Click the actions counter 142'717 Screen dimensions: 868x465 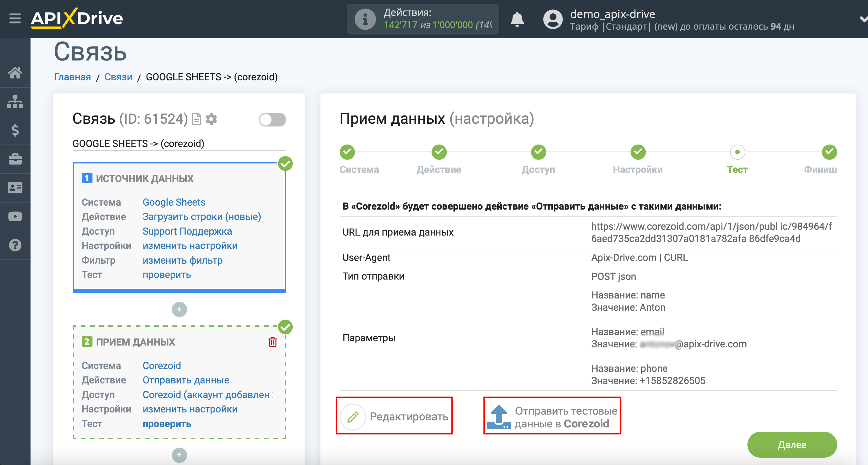point(400,25)
